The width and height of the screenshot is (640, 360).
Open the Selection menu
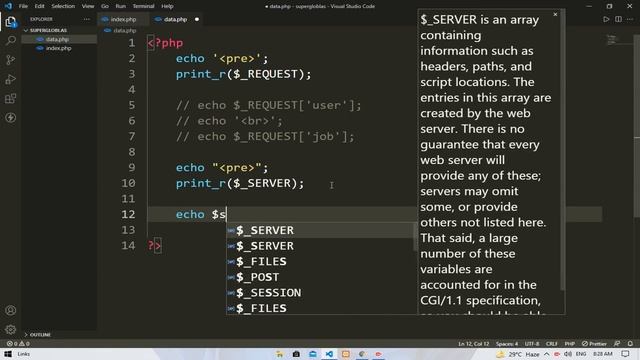tap(63, 6)
